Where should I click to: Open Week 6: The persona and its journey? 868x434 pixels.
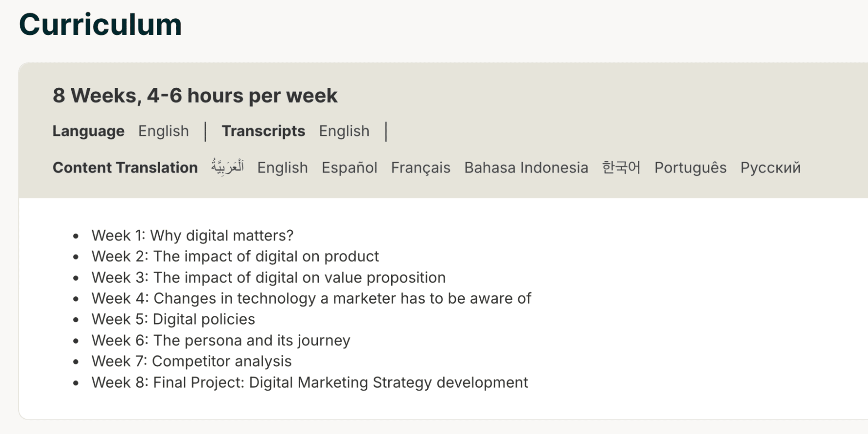pos(221,341)
